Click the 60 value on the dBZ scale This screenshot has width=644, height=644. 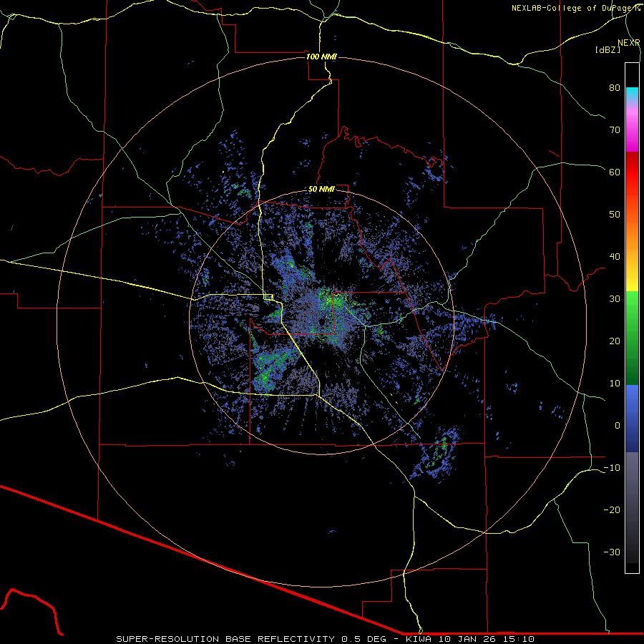point(615,172)
